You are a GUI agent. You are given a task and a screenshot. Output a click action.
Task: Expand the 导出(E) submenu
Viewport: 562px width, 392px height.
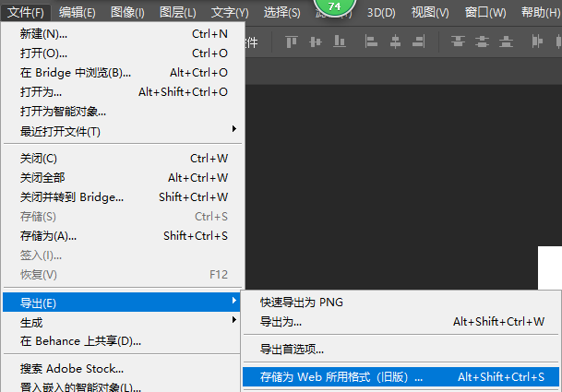click(122, 303)
